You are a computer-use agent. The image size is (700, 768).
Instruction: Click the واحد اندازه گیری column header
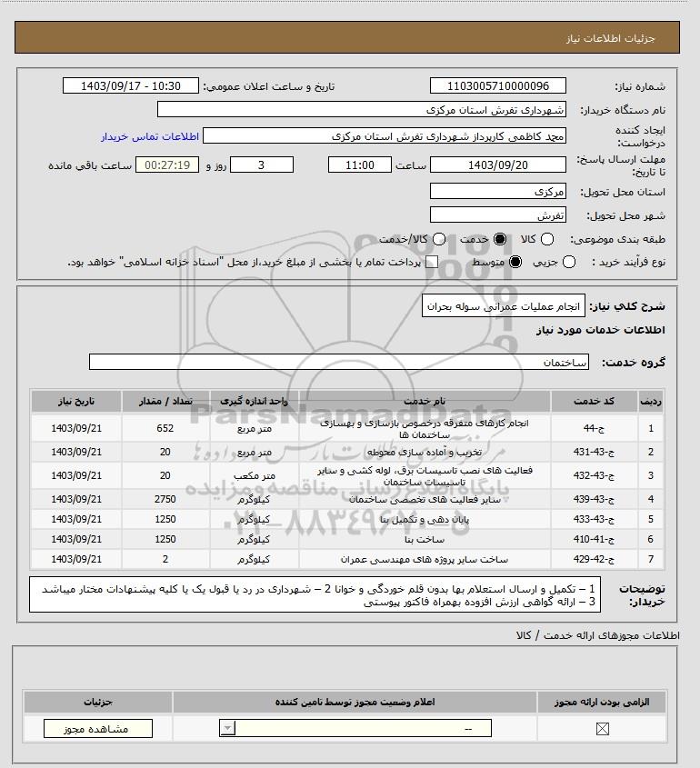coord(254,401)
